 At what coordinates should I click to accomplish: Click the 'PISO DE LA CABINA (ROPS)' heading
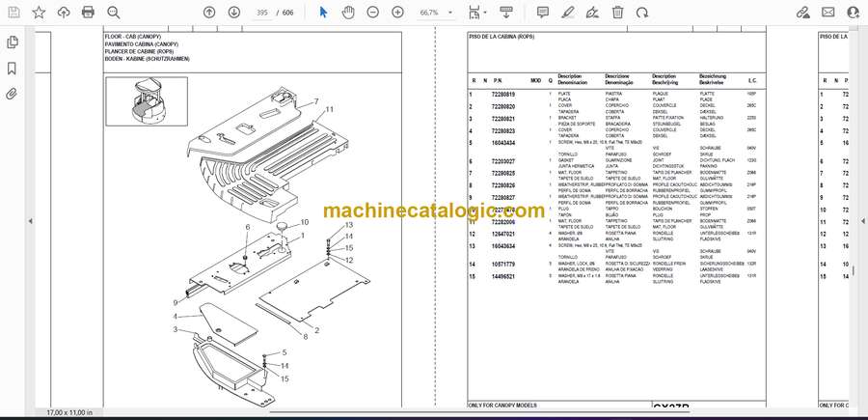[502, 37]
